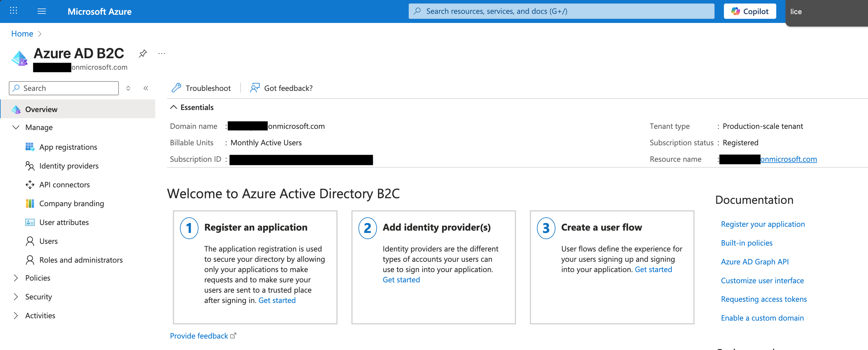The height and width of the screenshot is (350, 868).
Task: Click the User attributes card icon
Action: coord(30,223)
